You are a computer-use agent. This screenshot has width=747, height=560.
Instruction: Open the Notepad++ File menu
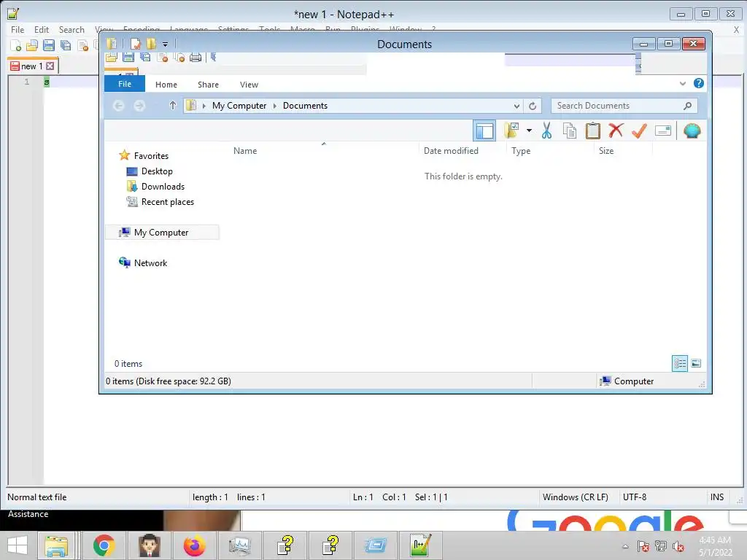click(x=18, y=29)
